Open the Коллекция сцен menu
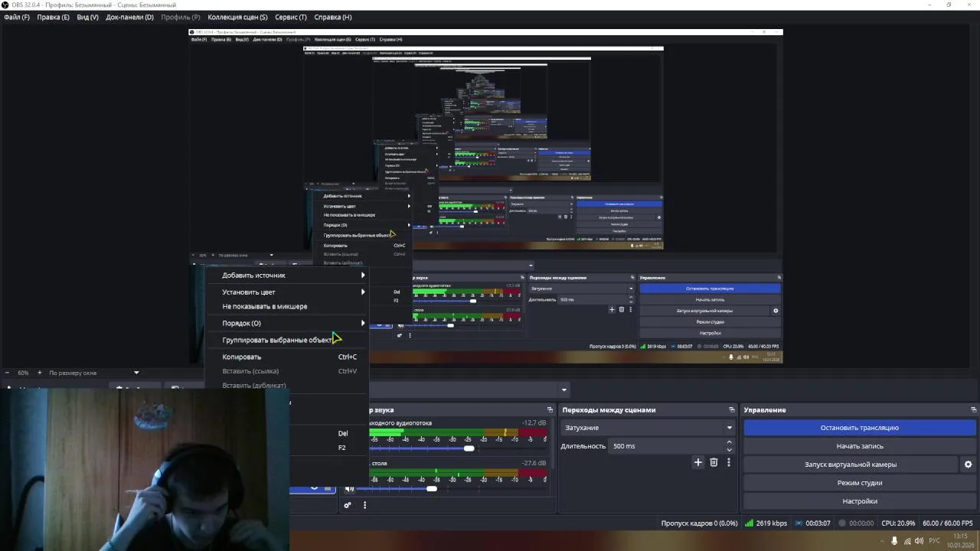The width and height of the screenshot is (980, 551). point(237,17)
